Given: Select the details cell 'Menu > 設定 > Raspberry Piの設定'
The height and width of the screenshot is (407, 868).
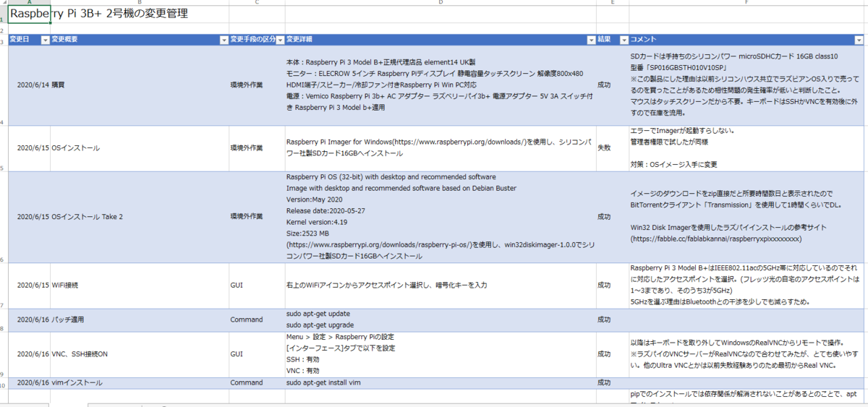Looking at the screenshot, I should [x=441, y=354].
